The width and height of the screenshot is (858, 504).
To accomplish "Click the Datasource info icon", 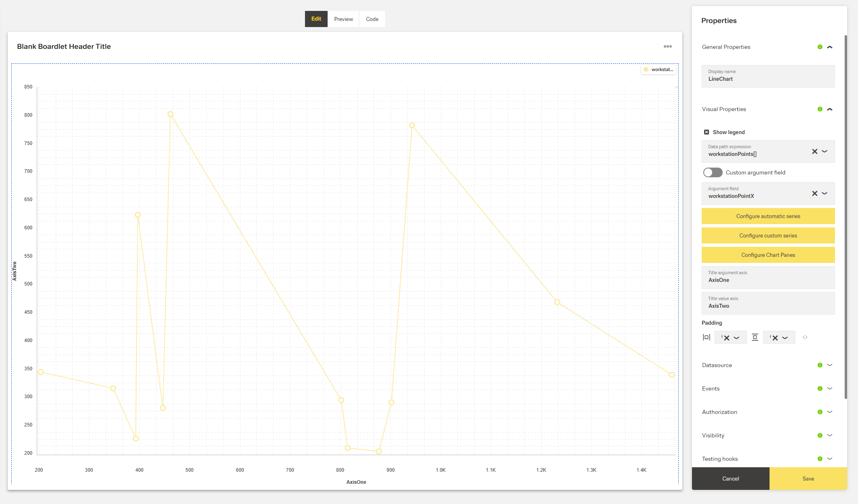I will (820, 365).
